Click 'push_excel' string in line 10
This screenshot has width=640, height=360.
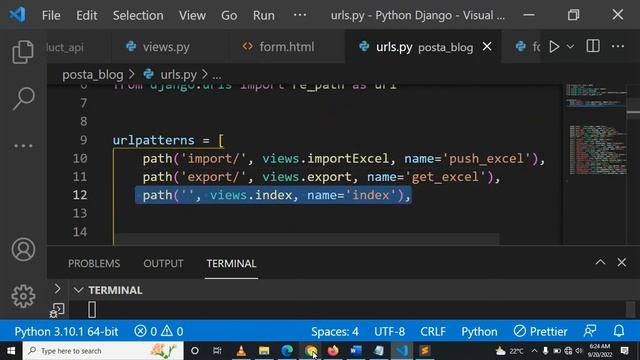point(486,158)
